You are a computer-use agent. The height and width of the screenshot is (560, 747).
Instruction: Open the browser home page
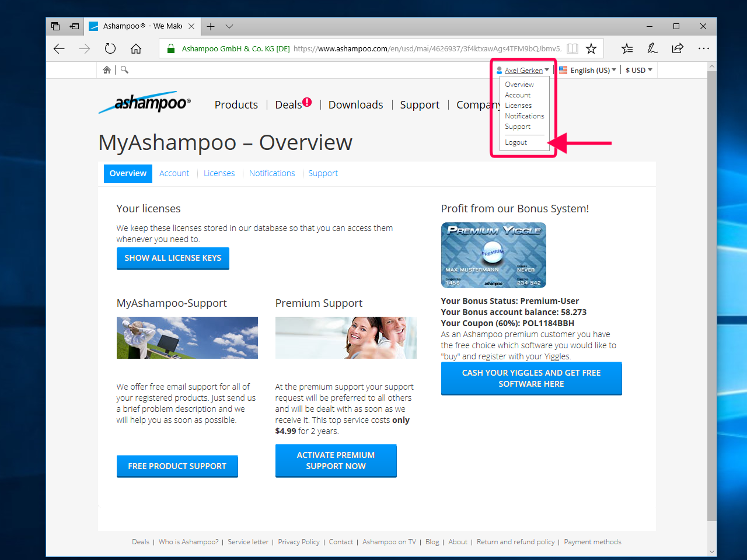click(x=136, y=49)
